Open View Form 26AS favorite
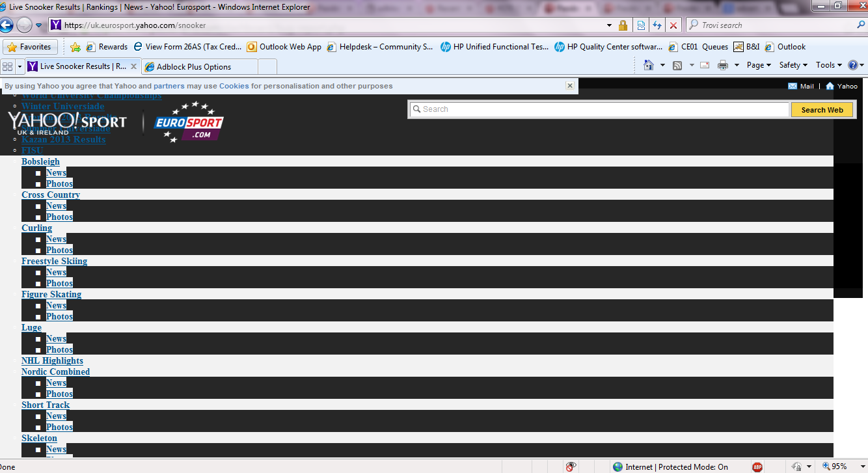Image resolution: width=868 pixels, height=473 pixels. point(187,47)
